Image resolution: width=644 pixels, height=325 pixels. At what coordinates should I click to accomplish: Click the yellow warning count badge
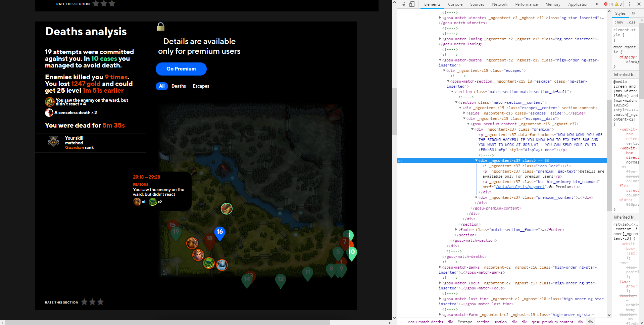click(x=618, y=4)
